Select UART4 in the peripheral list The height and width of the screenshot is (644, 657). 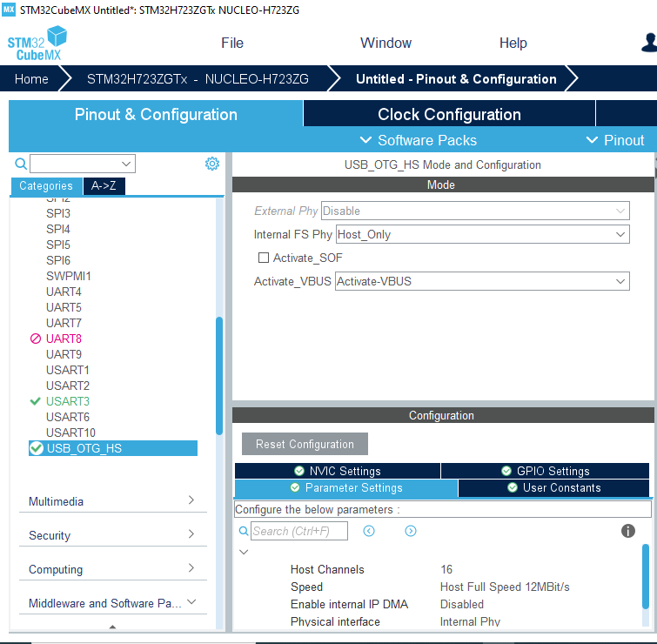tap(64, 292)
